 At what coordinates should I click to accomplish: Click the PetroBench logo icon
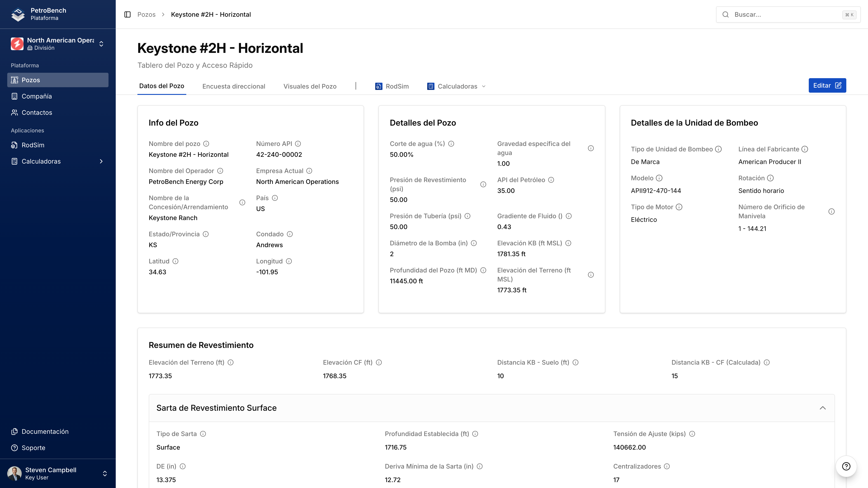point(18,14)
